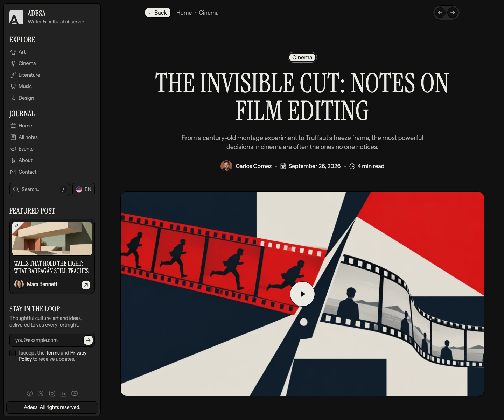This screenshot has width=504, height=420.
Task: Accept the Terms and Privacy checkbox
Action: pyautogui.click(x=13, y=353)
